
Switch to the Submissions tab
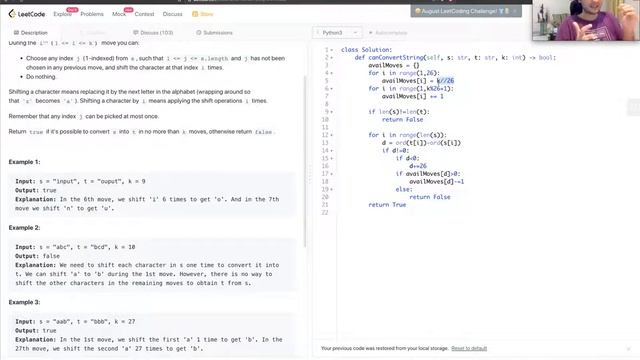214,33
